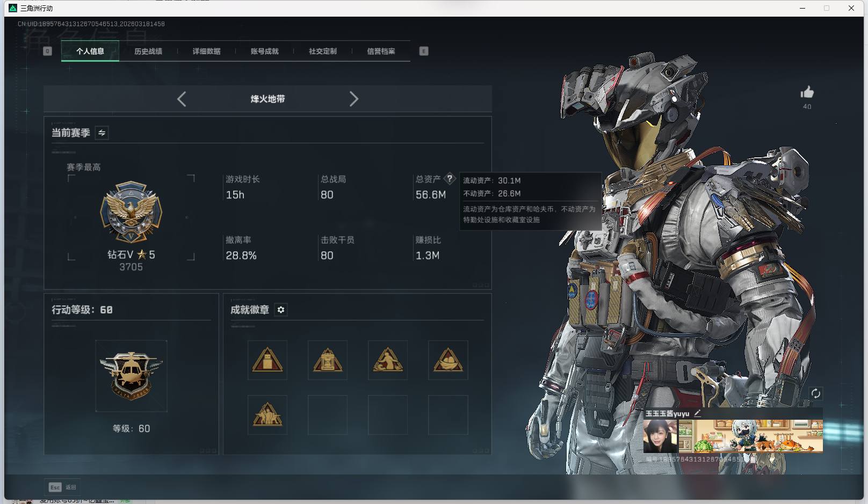The height and width of the screenshot is (504, 868).
Task: Click the 三角洲行动 logo in the title bar
Action: click(x=13, y=8)
